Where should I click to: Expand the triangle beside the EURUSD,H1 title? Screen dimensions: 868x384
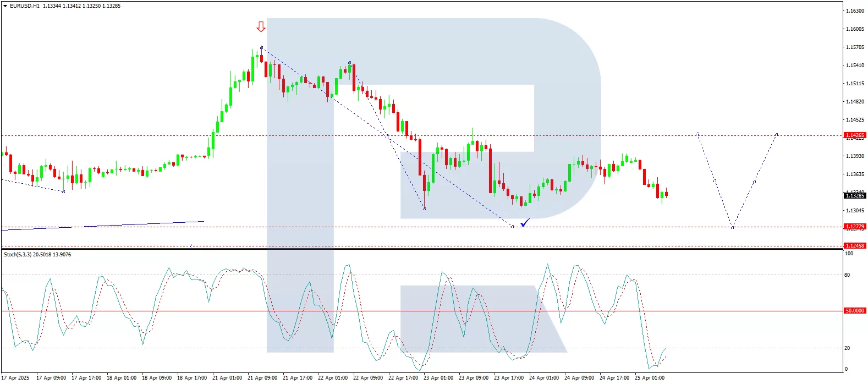click(x=6, y=6)
